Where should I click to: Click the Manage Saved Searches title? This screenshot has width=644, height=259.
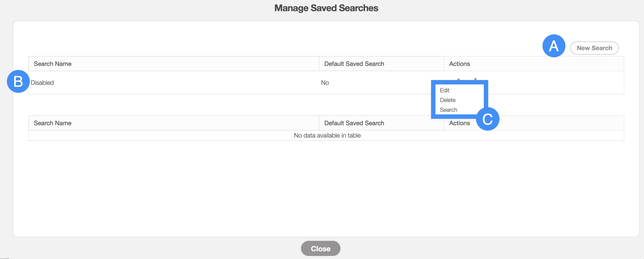coord(326,8)
